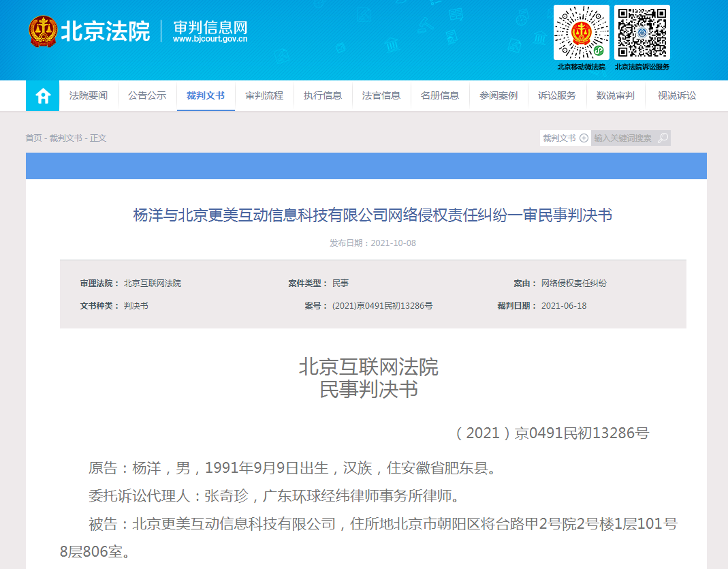Open the 执行信息 menu item
Viewport: 728px width, 569px height.
[323, 96]
